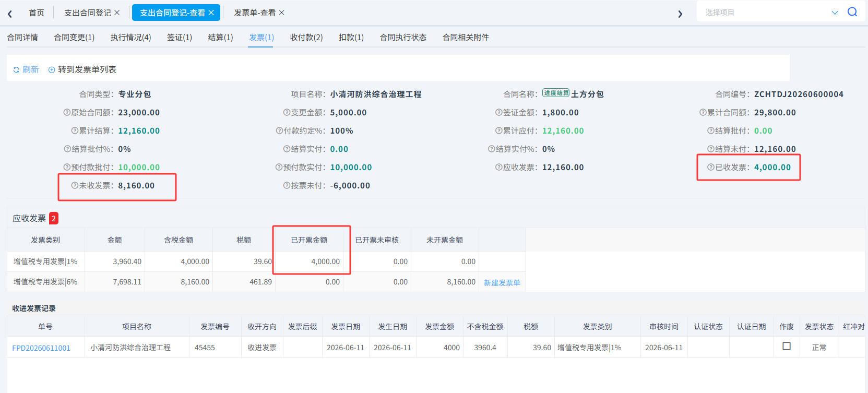Click the 已开票金额 column header
This screenshot has height=393, width=868.
tap(309, 240)
